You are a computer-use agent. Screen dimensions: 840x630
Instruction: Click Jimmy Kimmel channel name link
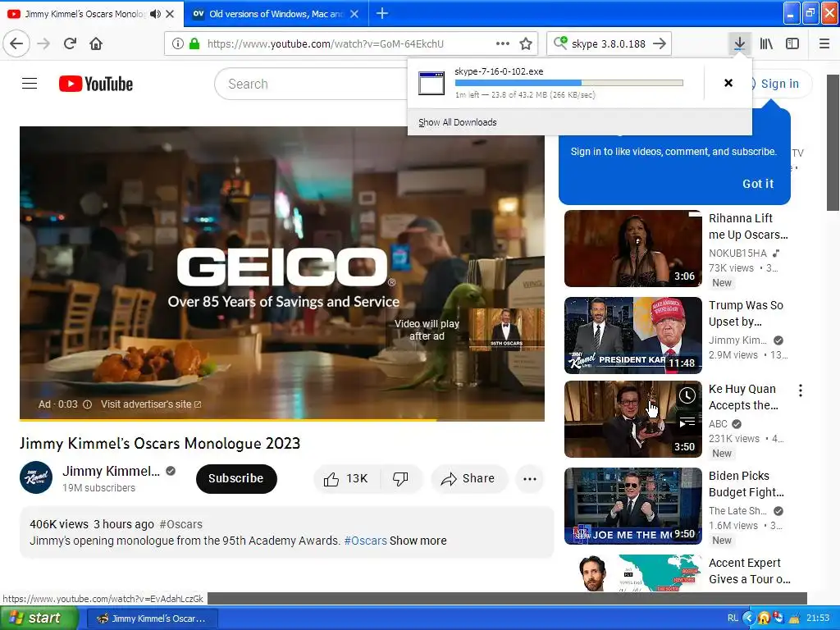[111, 472]
